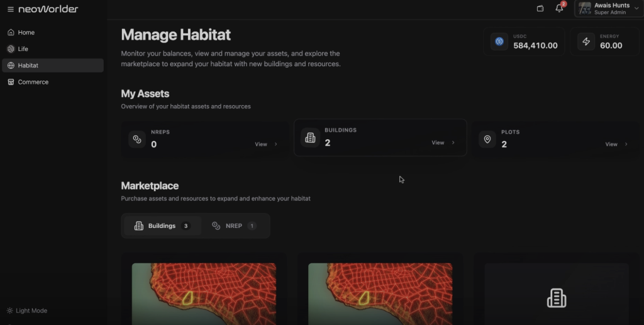Click the USDC coin icon
Image resolution: width=644 pixels, height=325 pixels.
click(499, 42)
